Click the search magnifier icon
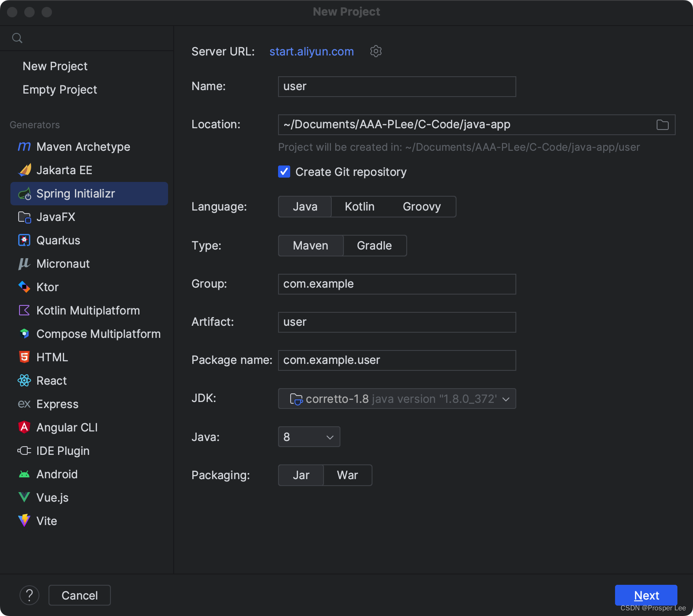 (x=17, y=38)
